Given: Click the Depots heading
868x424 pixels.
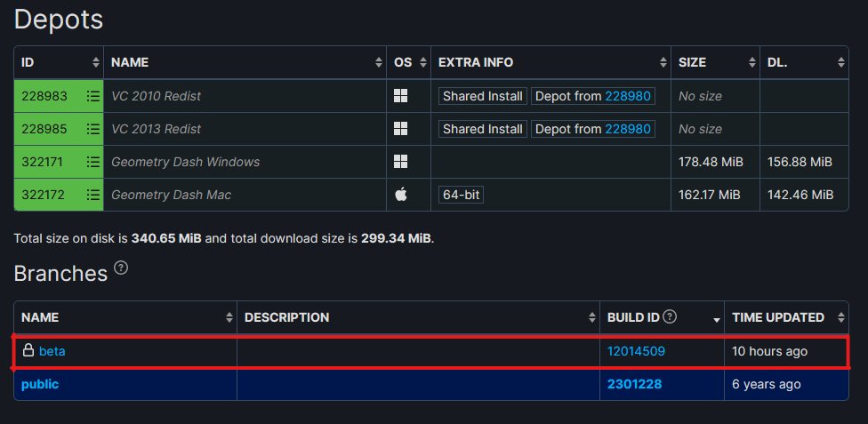Looking at the screenshot, I should [58, 20].
